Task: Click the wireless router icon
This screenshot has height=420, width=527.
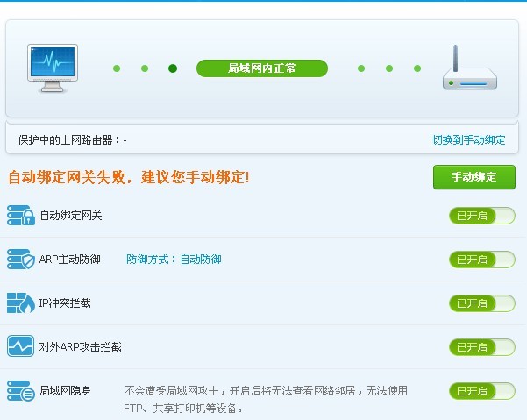Action: click(469, 70)
